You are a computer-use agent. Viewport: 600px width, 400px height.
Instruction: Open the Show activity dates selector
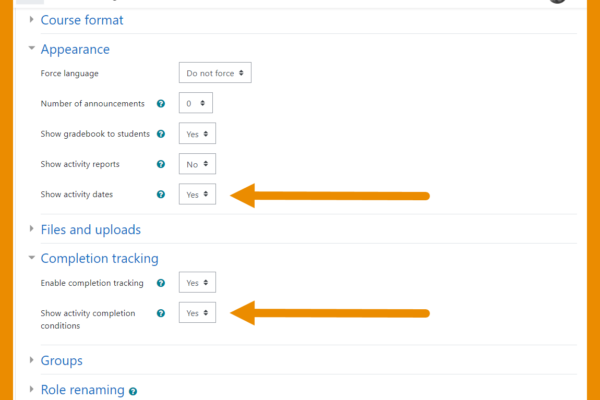pyautogui.click(x=197, y=194)
